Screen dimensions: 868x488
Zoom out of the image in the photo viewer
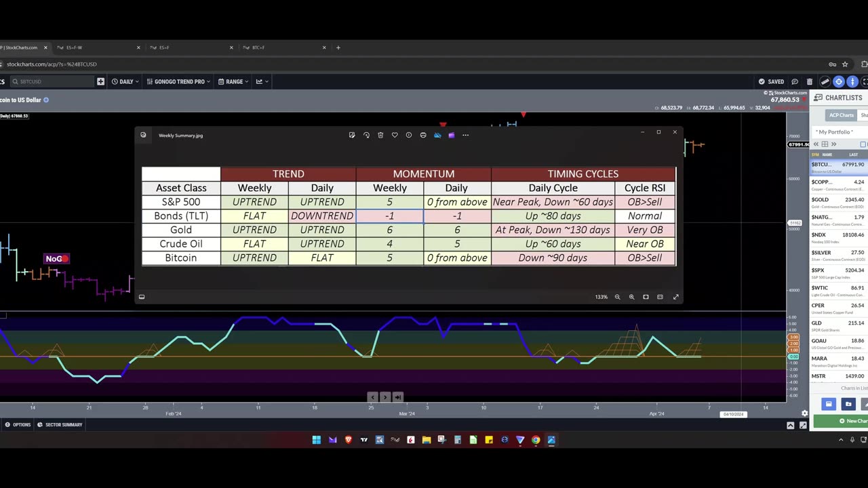[x=617, y=297]
